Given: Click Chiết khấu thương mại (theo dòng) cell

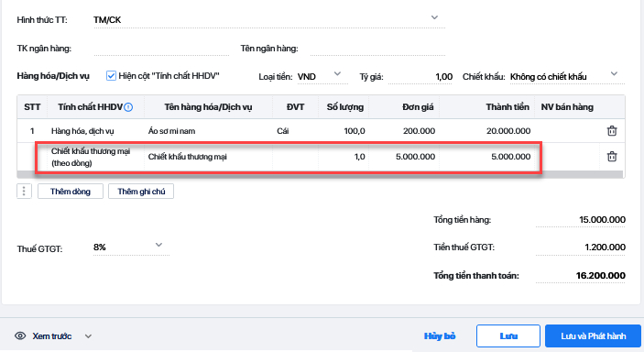Looking at the screenshot, I should click(95, 157).
